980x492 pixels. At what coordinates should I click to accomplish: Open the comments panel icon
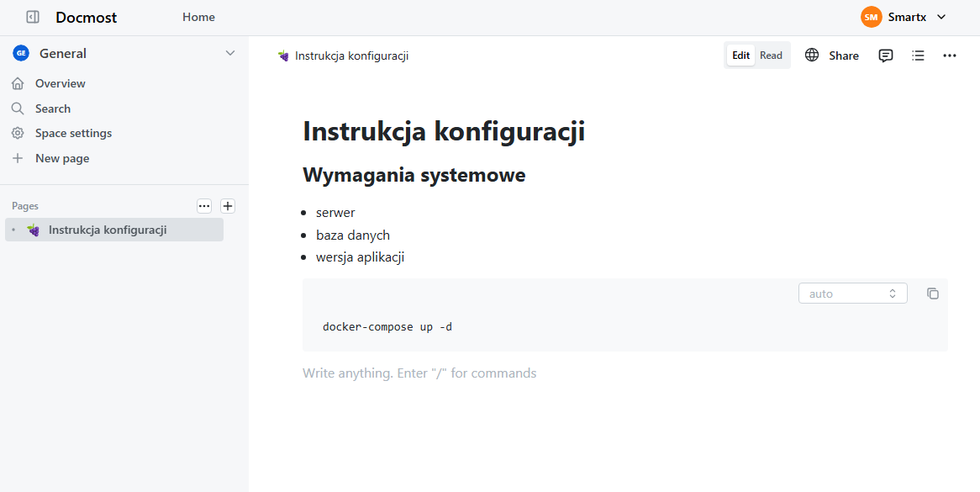pos(885,55)
